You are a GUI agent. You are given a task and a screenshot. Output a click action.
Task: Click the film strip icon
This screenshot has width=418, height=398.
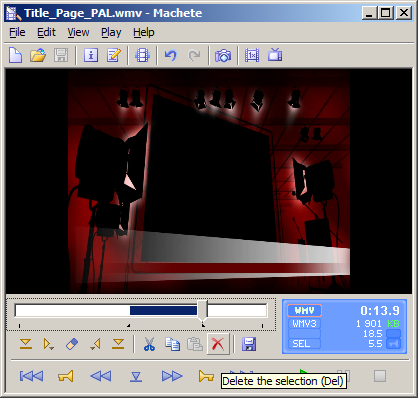[142, 55]
